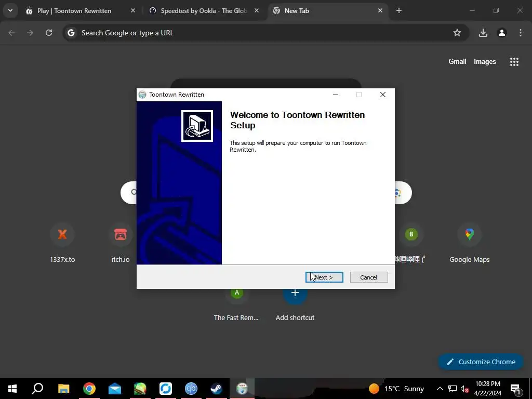
Task: Open File Explorer from taskbar
Action: click(63, 389)
